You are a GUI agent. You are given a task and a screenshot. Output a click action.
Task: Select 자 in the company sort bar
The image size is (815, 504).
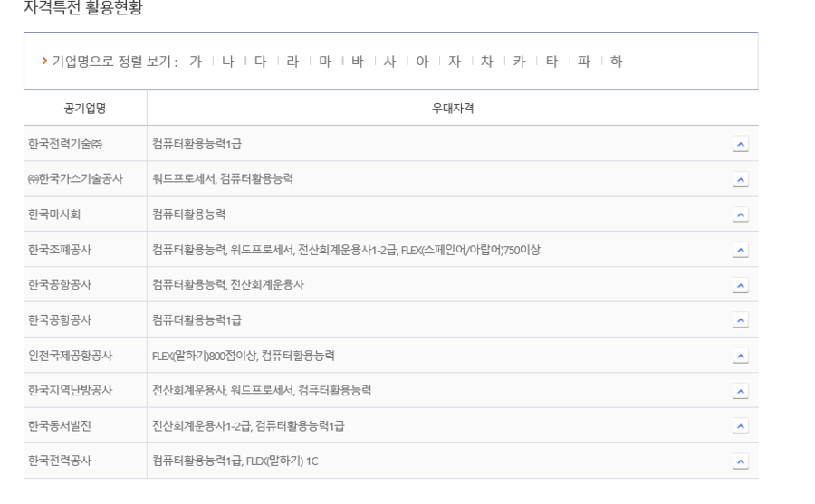[x=454, y=62]
